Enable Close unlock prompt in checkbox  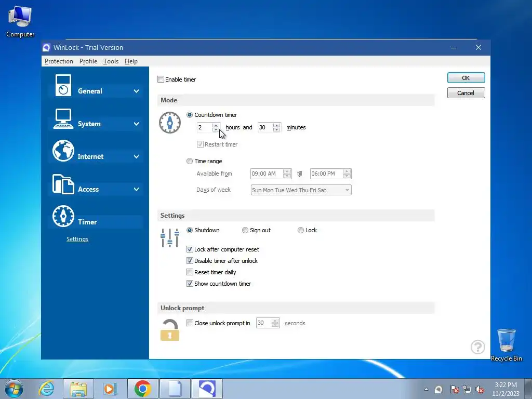190,323
